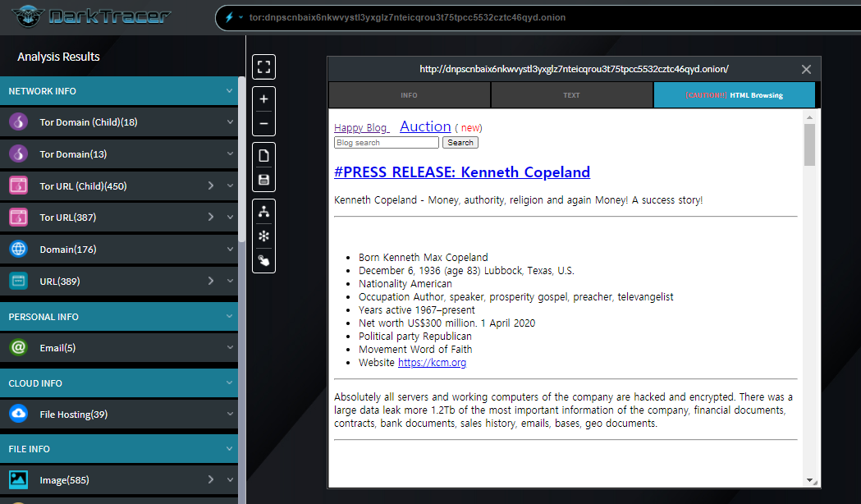861x504 pixels.
Task: Click the Tor URL(387) browser icon
Action: coord(19,218)
